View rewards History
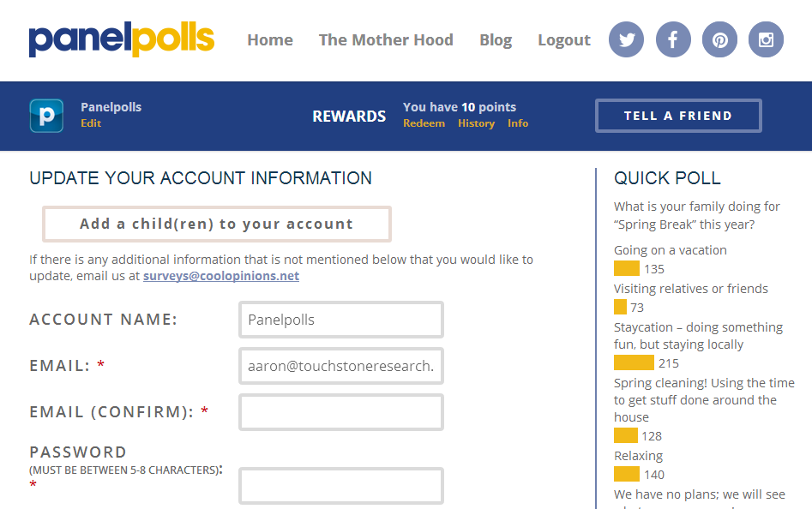The width and height of the screenshot is (812, 509). pos(476,123)
